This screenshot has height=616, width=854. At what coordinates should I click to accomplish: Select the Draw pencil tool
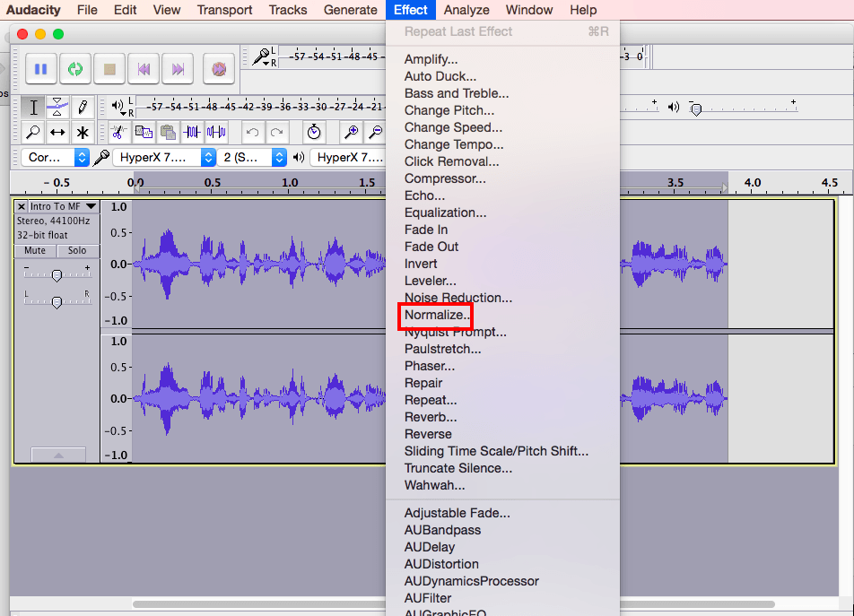click(x=83, y=108)
